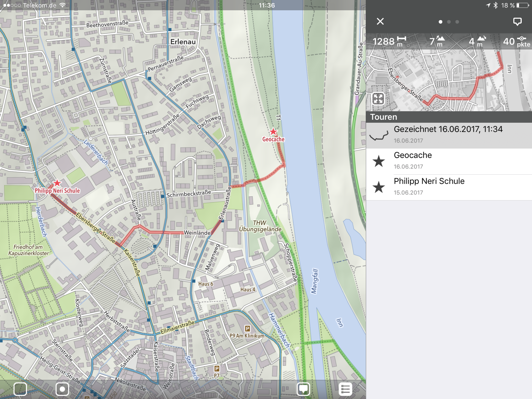This screenshot has height=399, width=532.
Task: Switch to the third page dot
Action: [x=457, y=22]
